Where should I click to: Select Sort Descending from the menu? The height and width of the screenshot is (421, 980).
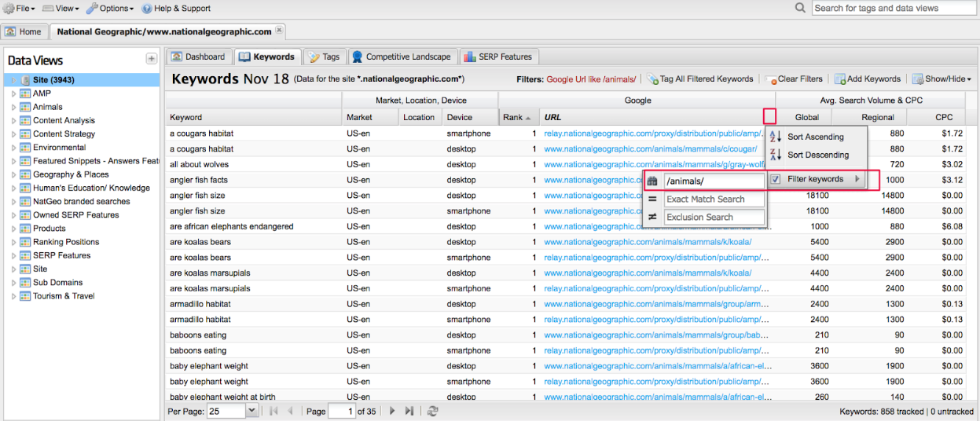click(x=817, y=155)
